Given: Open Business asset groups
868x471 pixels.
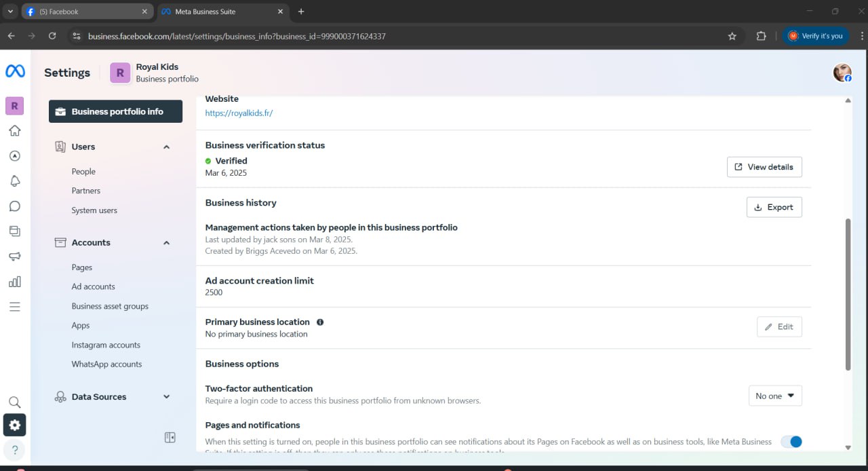Looking at the screenshot, I should (110, 306).
